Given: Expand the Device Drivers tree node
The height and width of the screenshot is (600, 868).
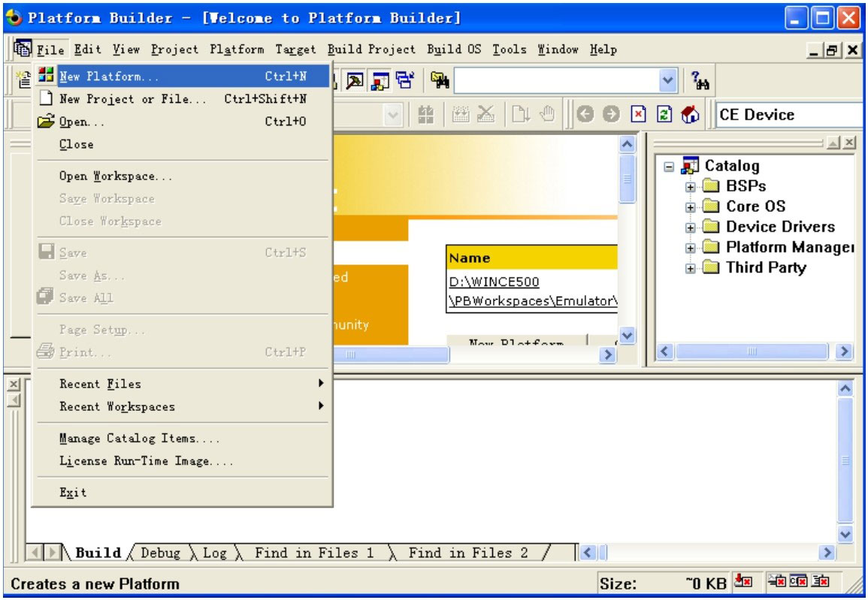Looking at the screenshot, I should (x=690, y=227).
